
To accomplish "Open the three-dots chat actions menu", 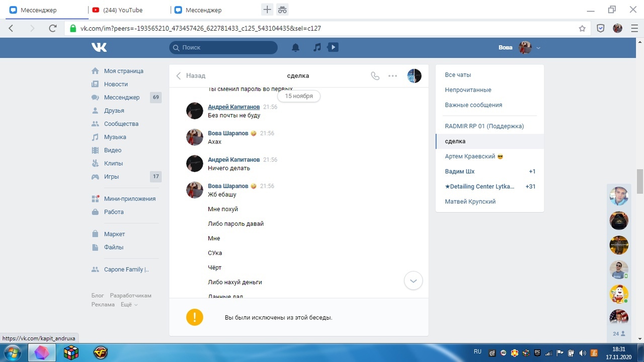I will click(x=393, y=76).
